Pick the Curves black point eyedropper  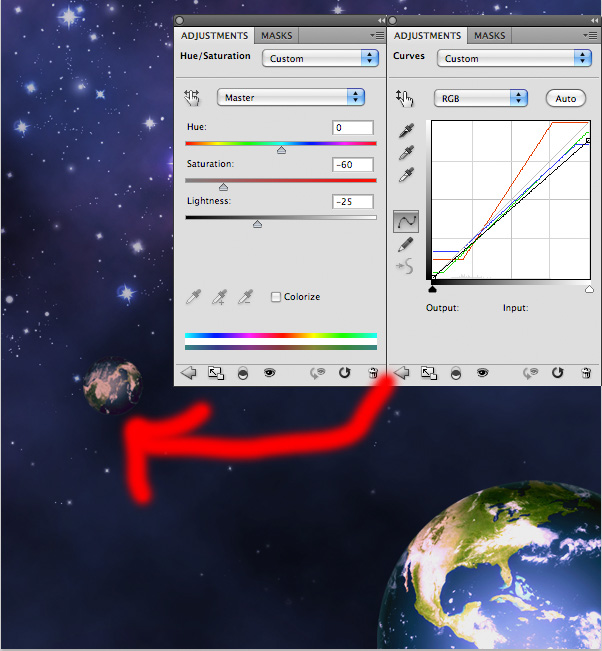pyautogui.click(x=406, y=130)
